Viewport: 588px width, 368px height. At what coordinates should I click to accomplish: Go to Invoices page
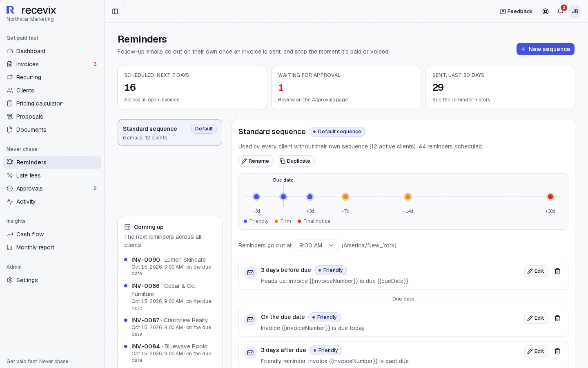pos(52,64)
